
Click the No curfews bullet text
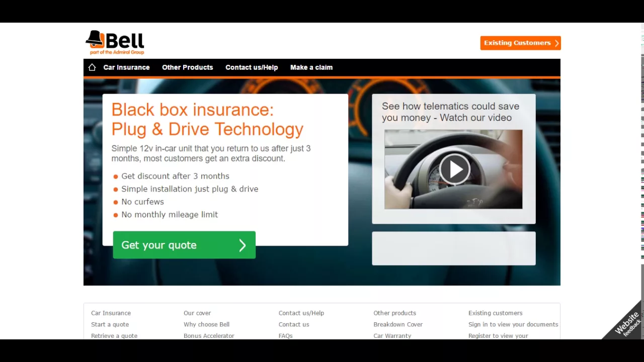[x=142, y=202]
